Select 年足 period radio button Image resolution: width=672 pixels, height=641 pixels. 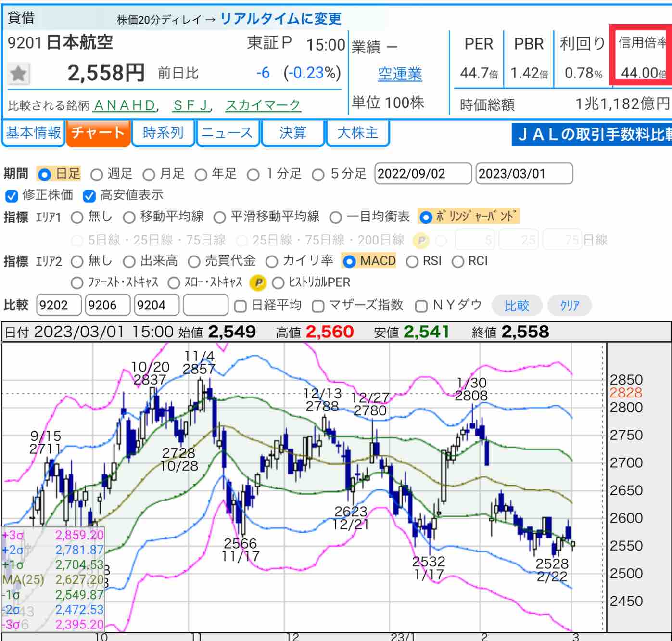pos(201,174)
